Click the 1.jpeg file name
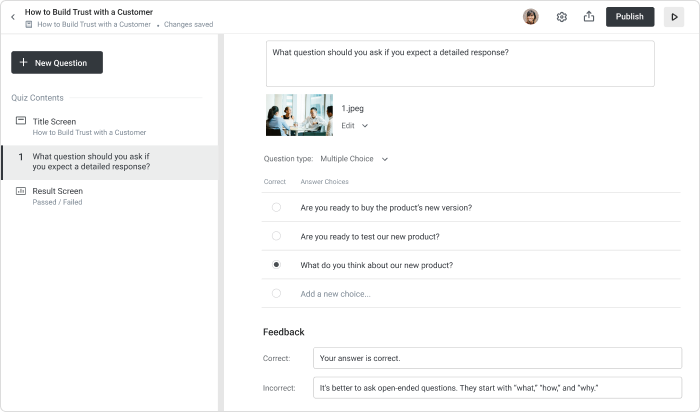700x412 pixels. [x=352, y=108]
